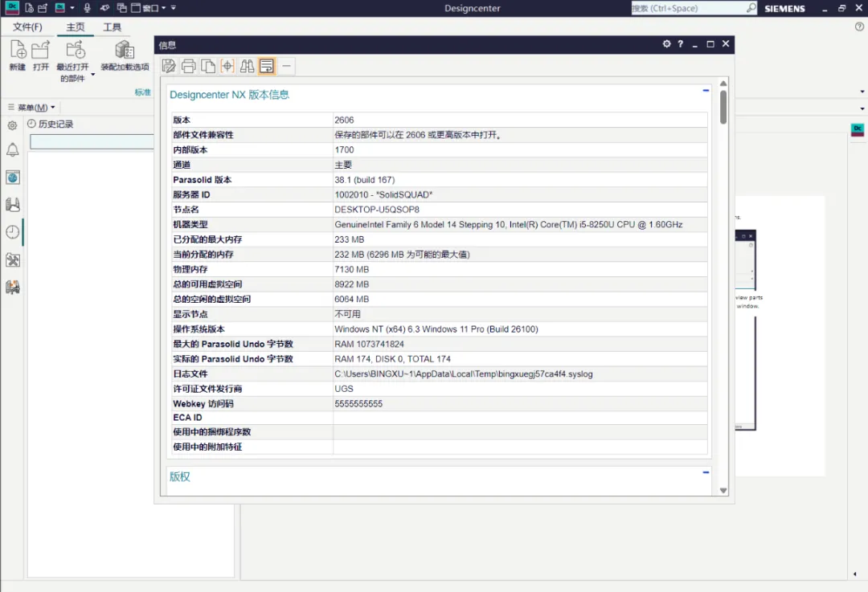Click the 信息 window scrollbar thumb

723,107
